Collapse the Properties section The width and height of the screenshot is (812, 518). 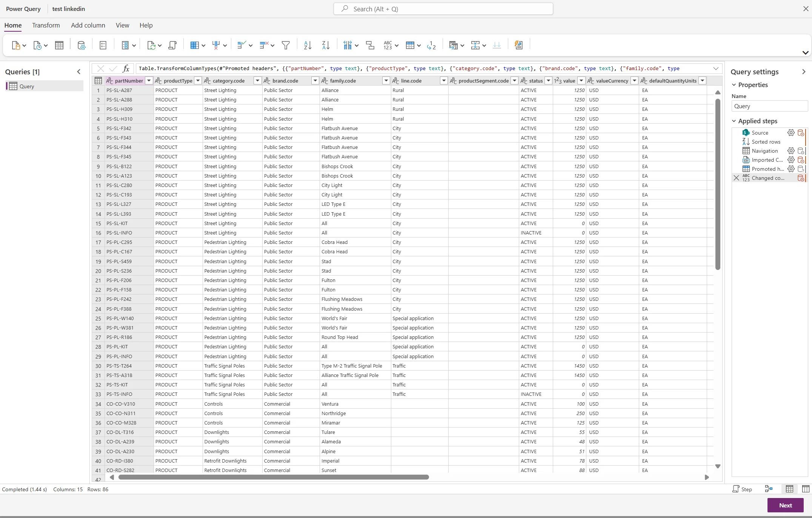(x=734, y=85)
